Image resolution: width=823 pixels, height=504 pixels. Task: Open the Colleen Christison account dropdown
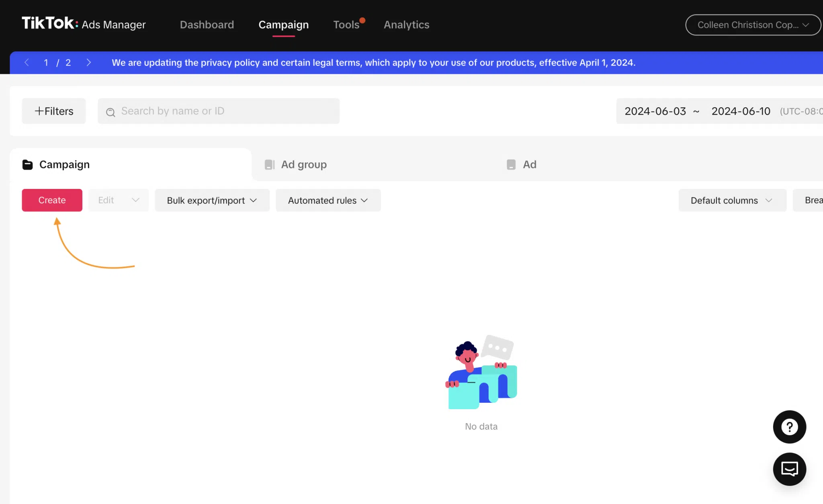[x=753, y=25]
